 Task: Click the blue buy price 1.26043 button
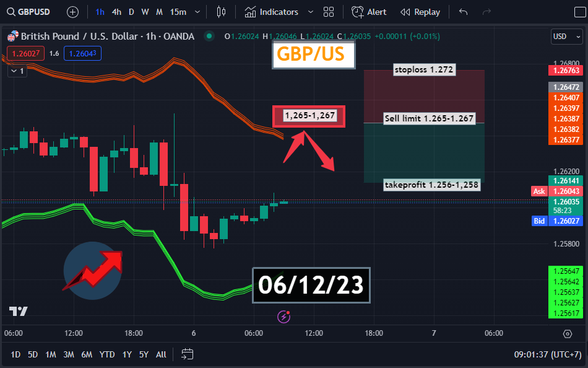pyautogui.click(x=82, y=54)
